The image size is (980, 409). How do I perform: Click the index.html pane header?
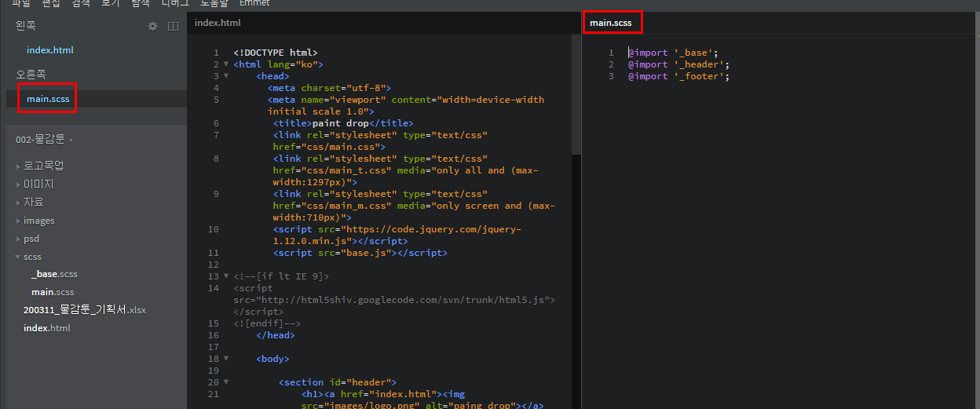pos(218,23)
